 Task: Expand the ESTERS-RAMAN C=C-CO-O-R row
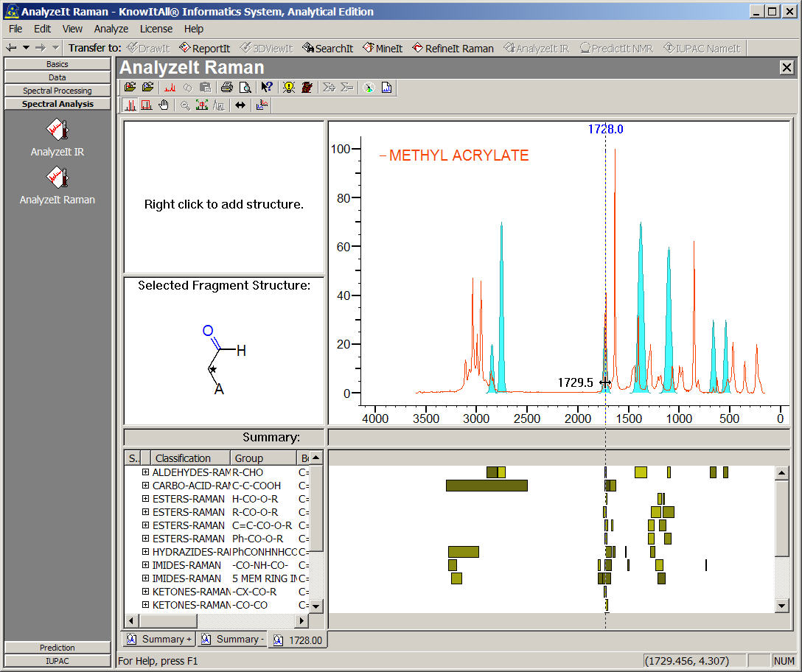pos(145,525)
